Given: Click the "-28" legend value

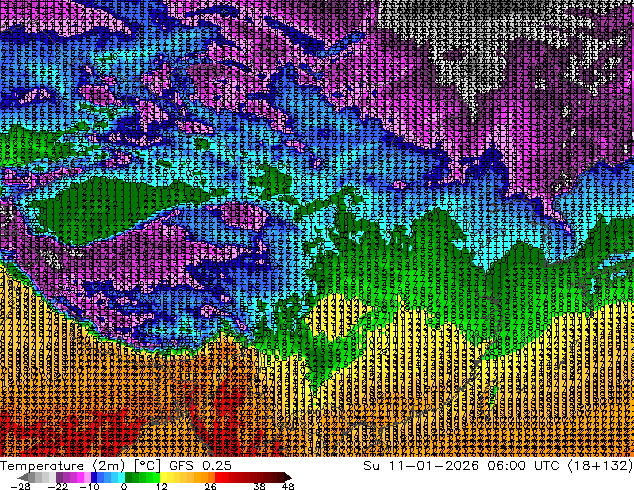Looking at the screenshot, I should [x=20, y=486].
